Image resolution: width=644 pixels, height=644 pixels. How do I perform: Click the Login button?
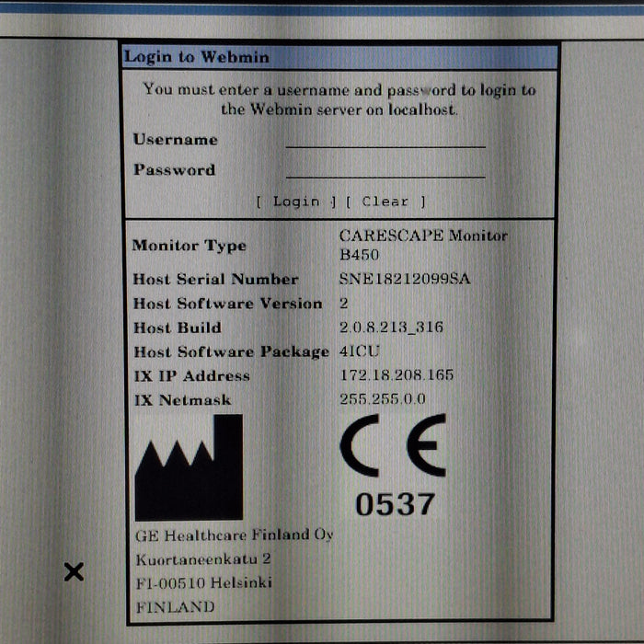point(296,201)
